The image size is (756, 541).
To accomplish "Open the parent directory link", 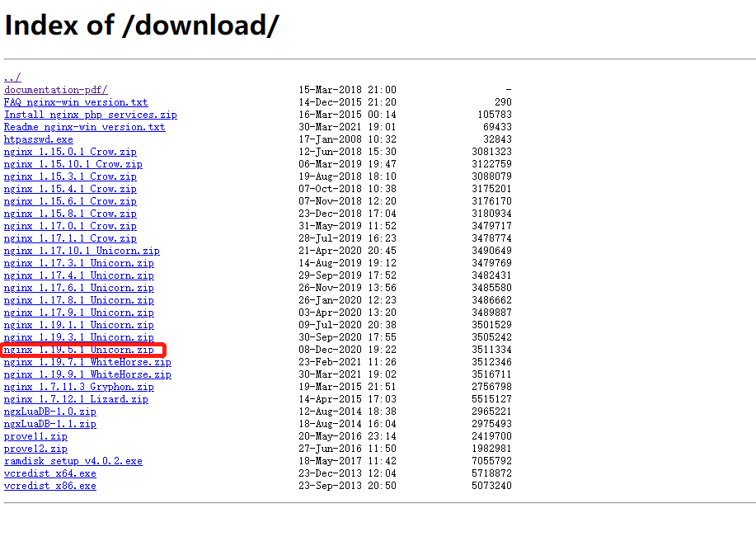I will (12, 78).
